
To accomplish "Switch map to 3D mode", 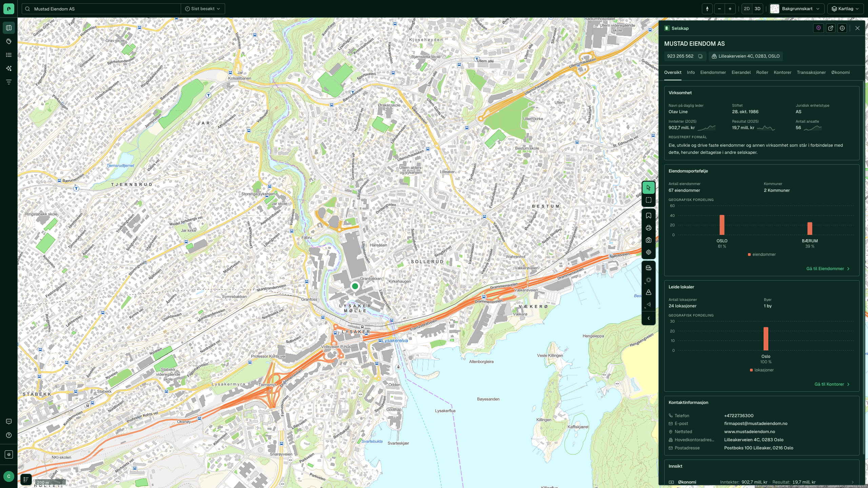I will [x=757, y=9].
